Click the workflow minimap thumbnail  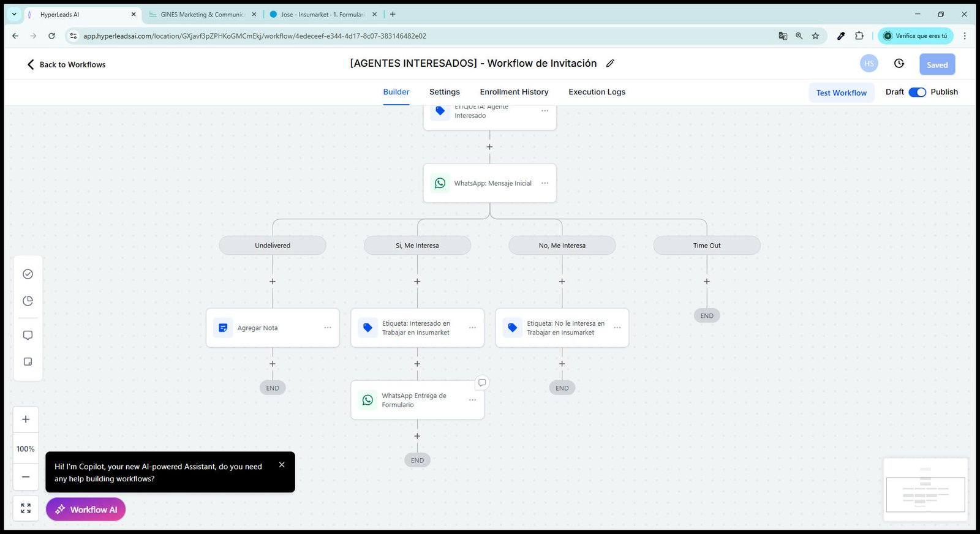click(925, 490)
